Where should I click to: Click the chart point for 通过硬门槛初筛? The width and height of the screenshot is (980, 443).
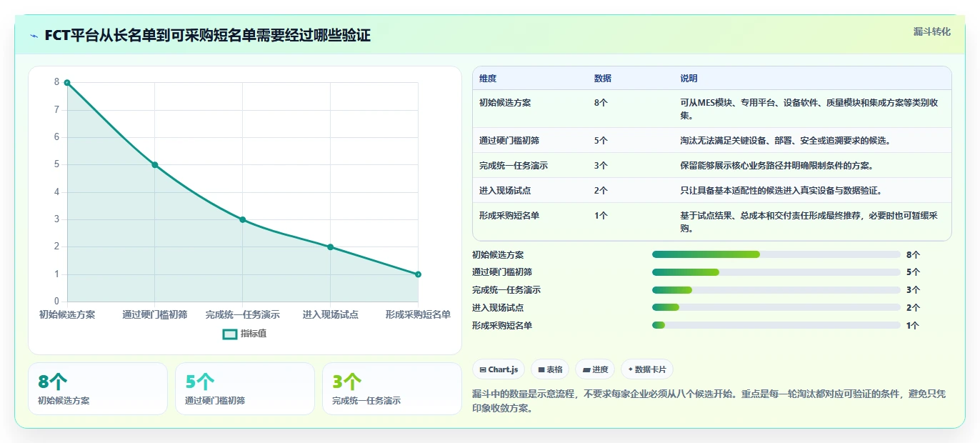[x=155, y=165]
